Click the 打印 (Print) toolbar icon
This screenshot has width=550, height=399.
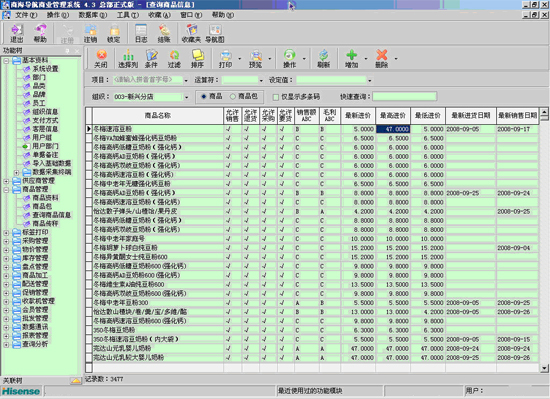226,59
